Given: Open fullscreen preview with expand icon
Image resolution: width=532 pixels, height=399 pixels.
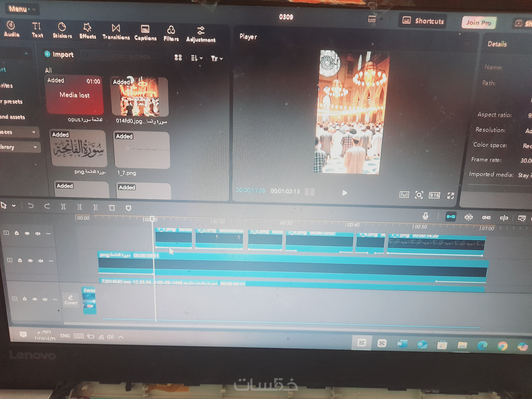Looking at the screenshot, I should coord(450,196).
